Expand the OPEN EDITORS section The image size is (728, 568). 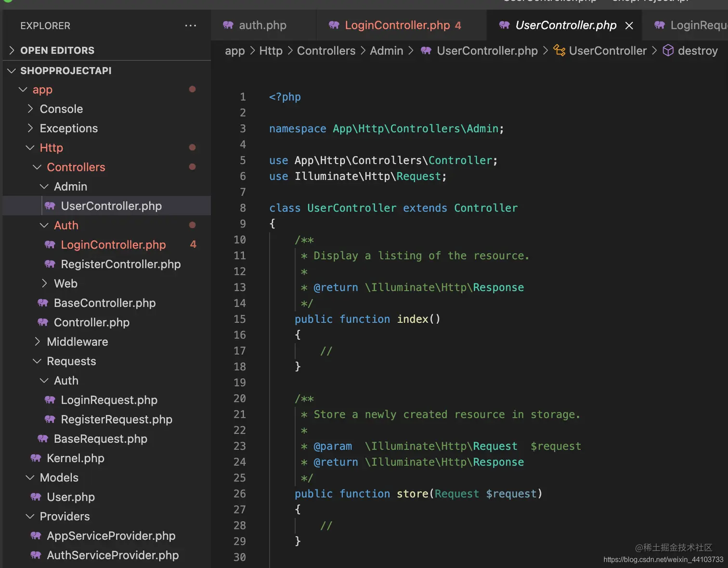(12, 50)
